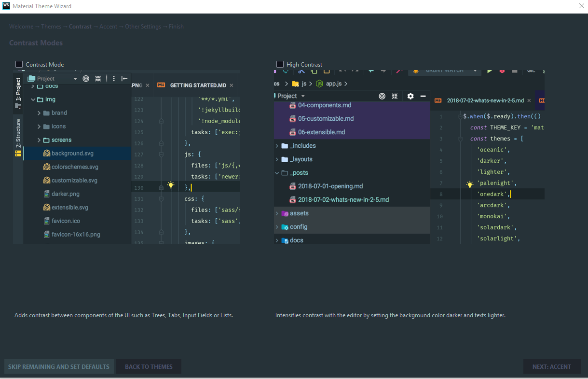Click extensible.svg file icon
This screenshot has height=379, width=588.
click(47, 207)
